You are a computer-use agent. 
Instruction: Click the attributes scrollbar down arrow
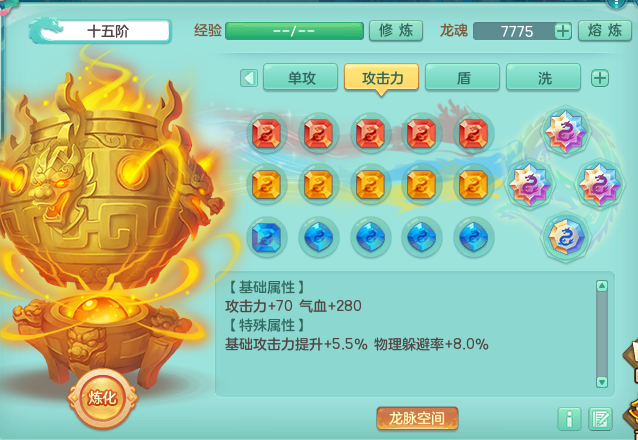602,382
